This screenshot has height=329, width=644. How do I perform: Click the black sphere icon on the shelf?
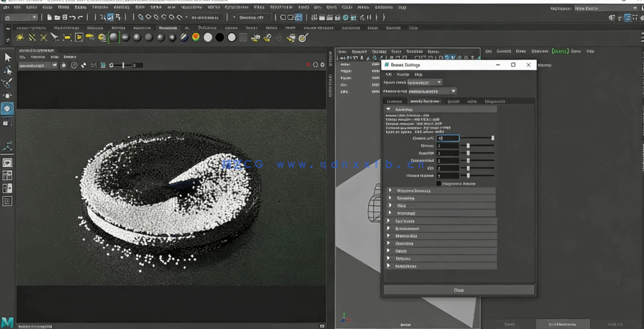pos(219,38)
